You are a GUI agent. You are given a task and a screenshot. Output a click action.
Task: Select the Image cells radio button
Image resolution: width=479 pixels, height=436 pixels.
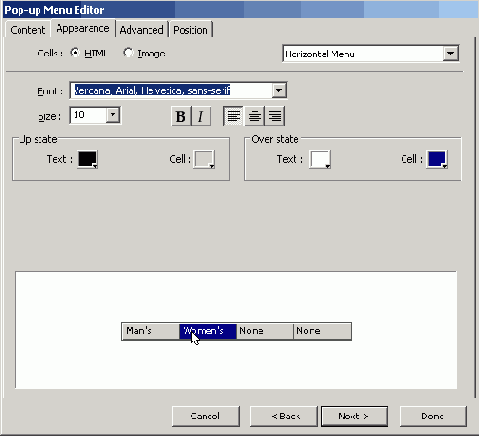(128, 53)
